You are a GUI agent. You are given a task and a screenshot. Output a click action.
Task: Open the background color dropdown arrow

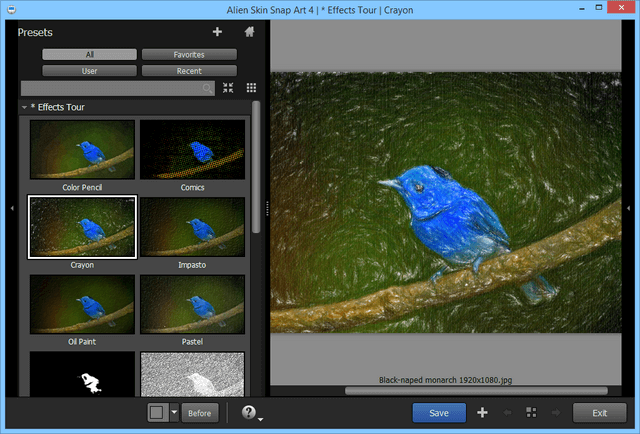pyautogui.click(x=174, y=412)
